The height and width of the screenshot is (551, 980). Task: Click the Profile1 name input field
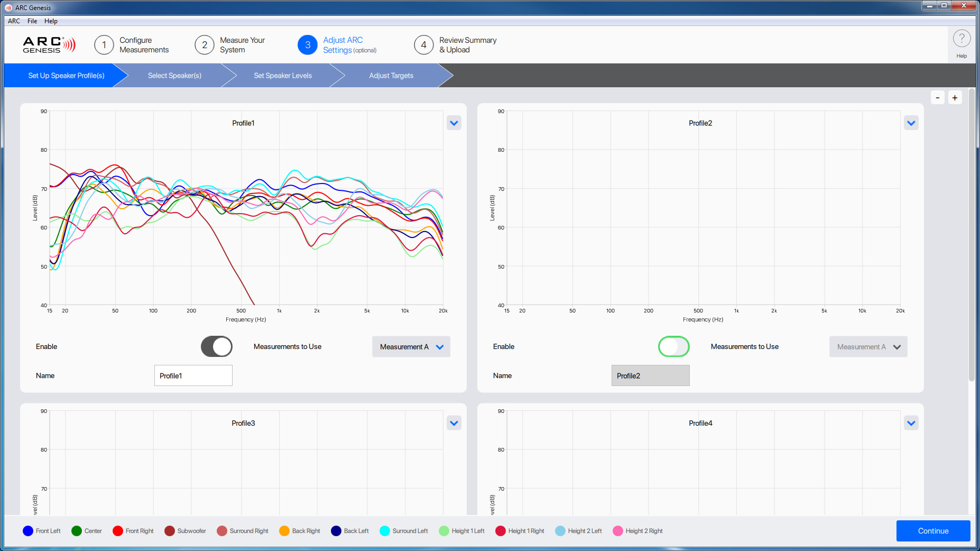pyautogui.click(x=193, y=375)
